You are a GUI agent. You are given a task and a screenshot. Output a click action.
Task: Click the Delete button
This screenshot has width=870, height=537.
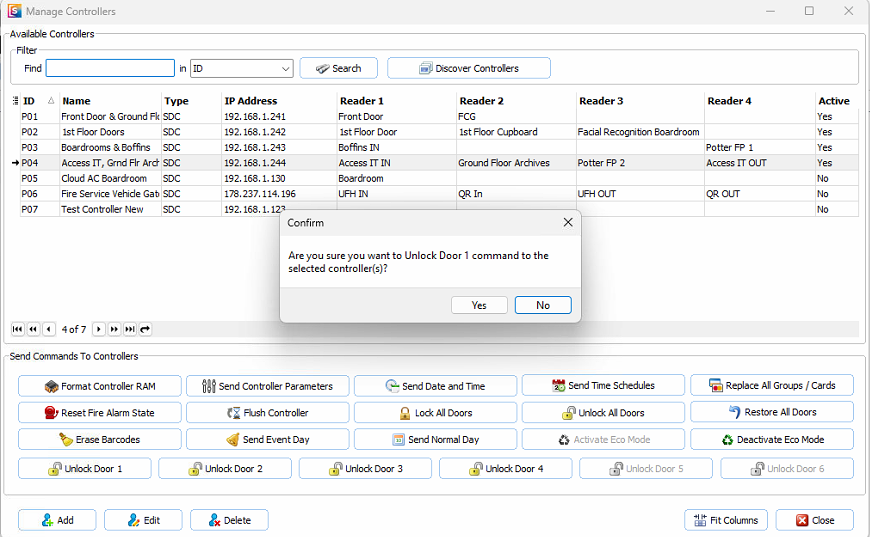[x=229, y=520]
